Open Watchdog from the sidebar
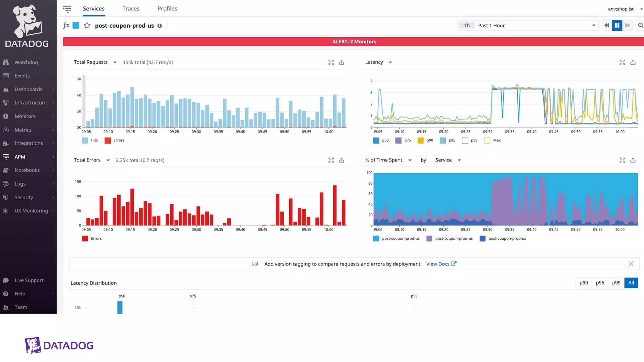The width and height of the screenshot is (644, 362). [26, 62]
